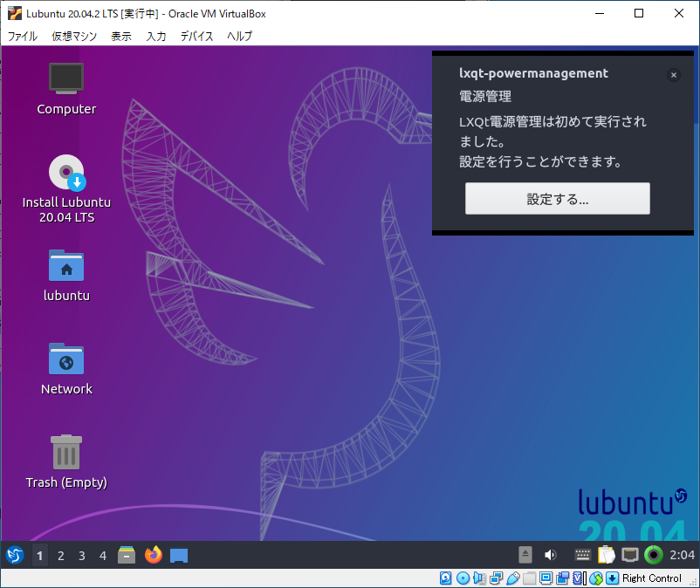Click the lxqt-powermanagement notification title
Image resolution: width=700 pixels, height=588 pixels.
click(533, 73)
